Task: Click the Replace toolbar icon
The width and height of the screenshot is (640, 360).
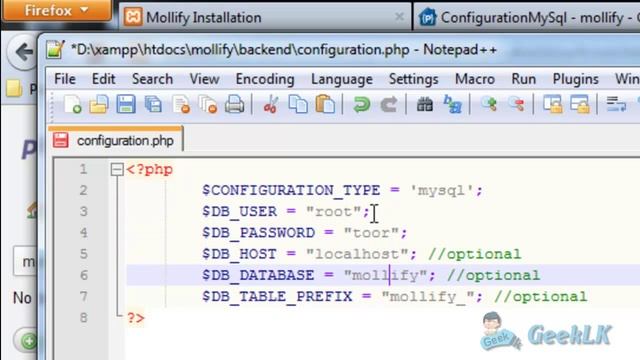Action: [452, 105]
